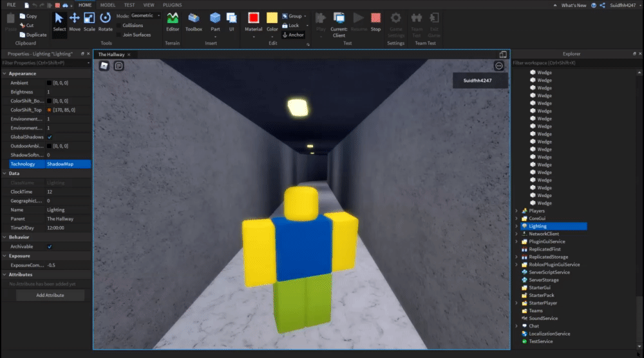Viewport: 644px width, 358px height.
Task: Collapse the Data section
Action: point(5,173)
